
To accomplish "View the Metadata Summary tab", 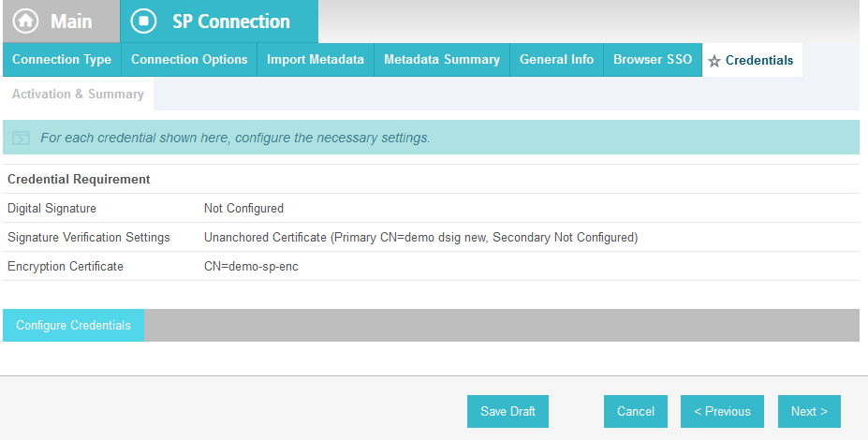I will (442, 60).
